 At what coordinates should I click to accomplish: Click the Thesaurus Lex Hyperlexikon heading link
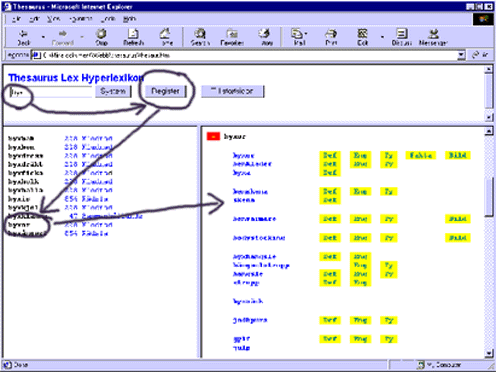pyautogui.click(x=76, y=78)
